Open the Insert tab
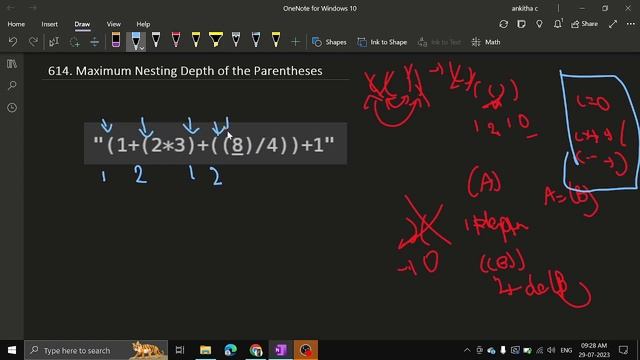The height and width of the screenshot is (360, 640). pyautogui.click(x=49, y=24)
